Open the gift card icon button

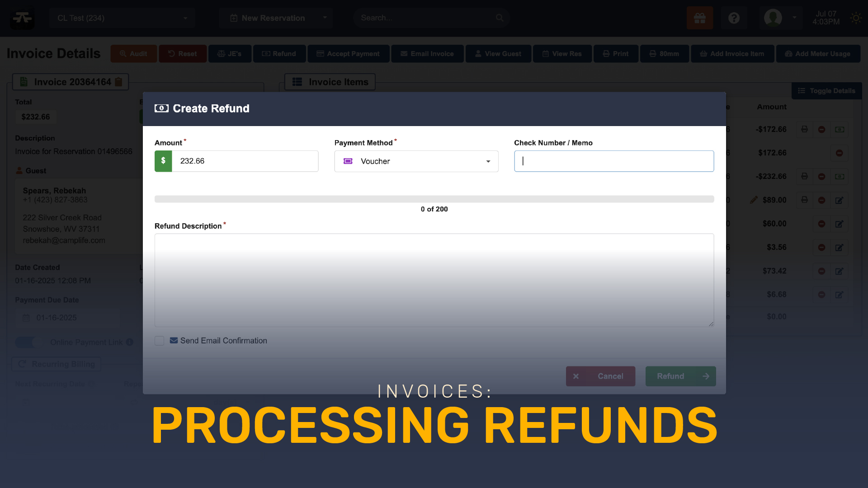(700, 18)
